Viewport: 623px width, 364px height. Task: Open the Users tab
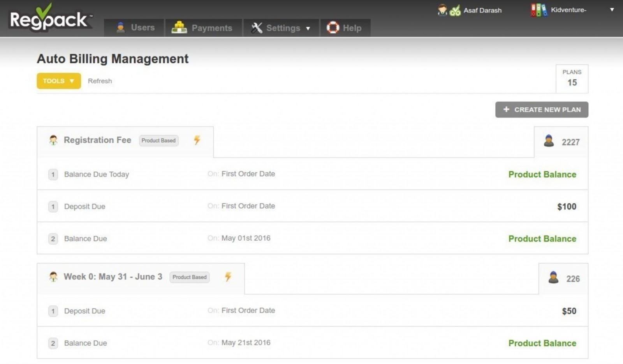click(x=134, y=28)
